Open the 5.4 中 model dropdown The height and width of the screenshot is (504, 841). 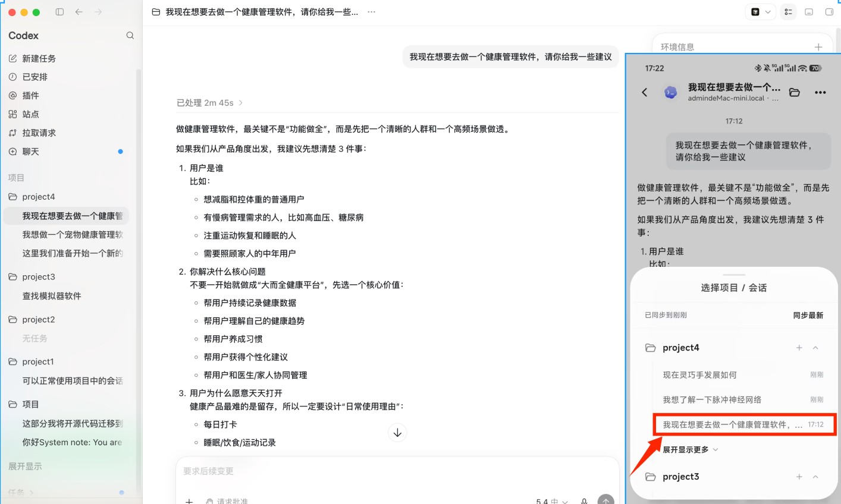552,501
